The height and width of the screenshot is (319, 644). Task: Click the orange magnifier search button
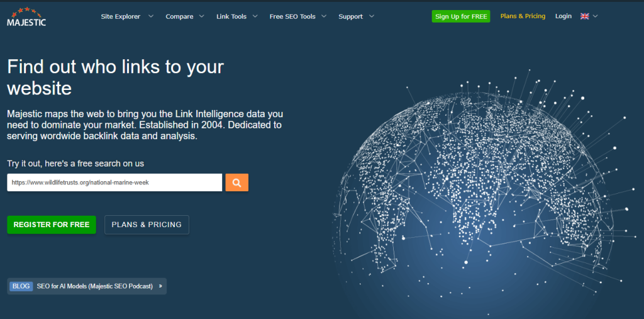(x=236, y=182)
